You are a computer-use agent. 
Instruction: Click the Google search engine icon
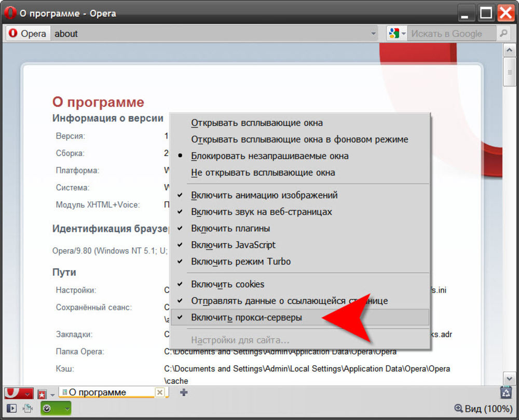[x=394, y=33]
